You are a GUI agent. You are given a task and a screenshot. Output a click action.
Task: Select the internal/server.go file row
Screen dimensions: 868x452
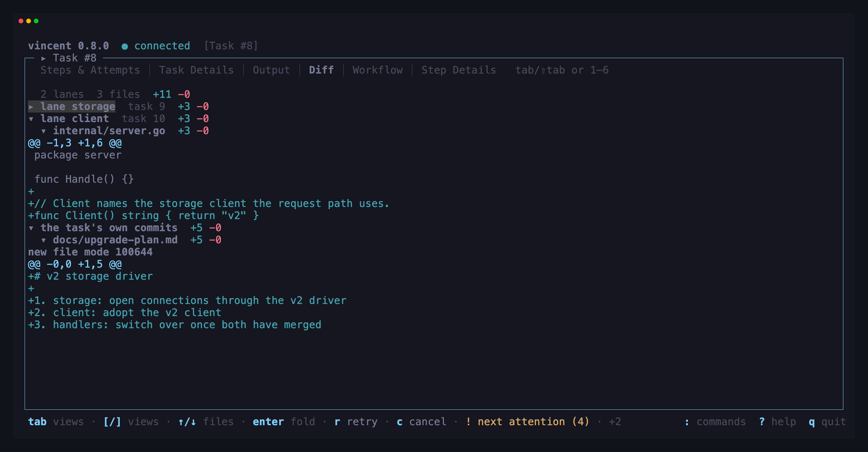click(x=125, y=131)
